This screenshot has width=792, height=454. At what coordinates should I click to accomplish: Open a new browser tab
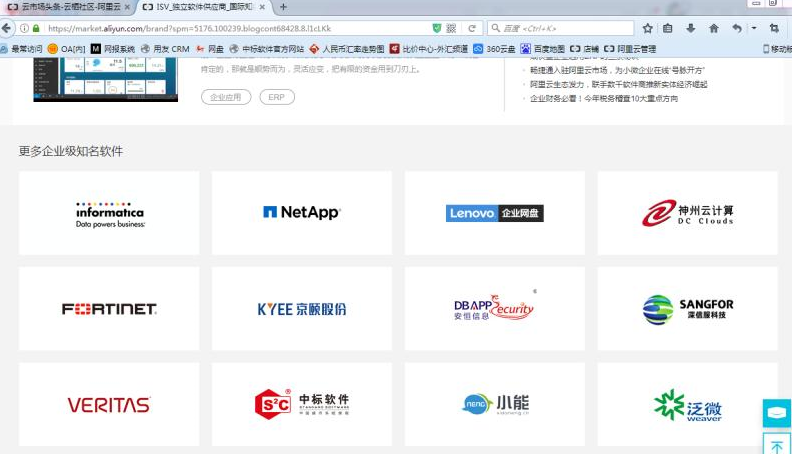point(283,7)
